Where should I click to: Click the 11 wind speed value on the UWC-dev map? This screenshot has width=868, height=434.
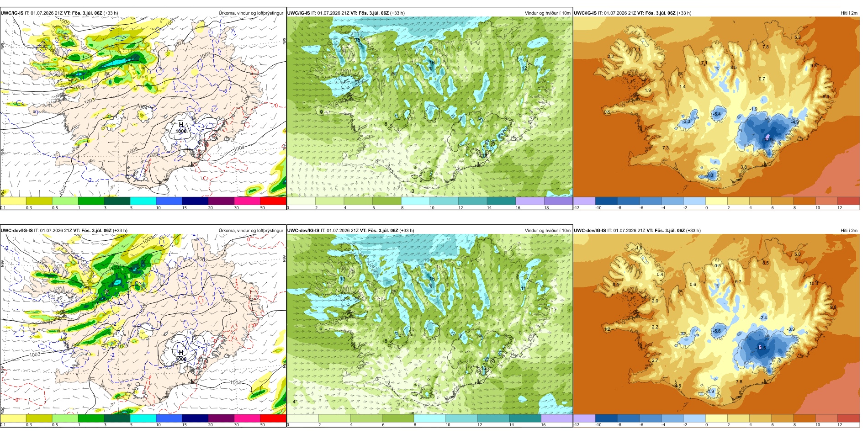click(524, 289)
